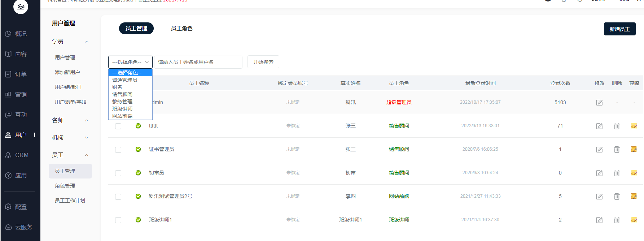Screen dimensions: 644x241
Task: Switch to the 员工角色 tab
Action: (181, 29)
